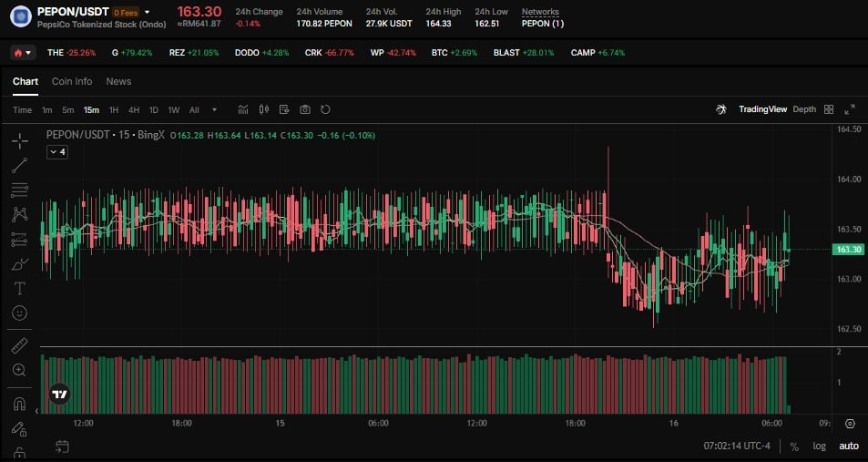Toggle log scale on price axis
868x462 pixels.
click(x=820, y=447)
